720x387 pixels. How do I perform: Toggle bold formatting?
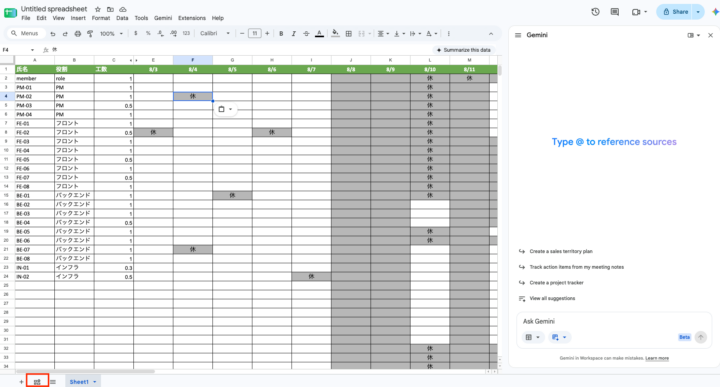coord(281,34)
